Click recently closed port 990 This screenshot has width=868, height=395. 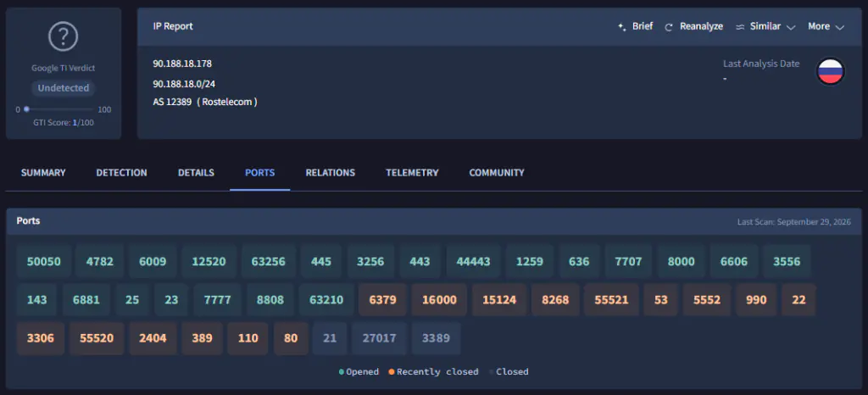(756, 300)
